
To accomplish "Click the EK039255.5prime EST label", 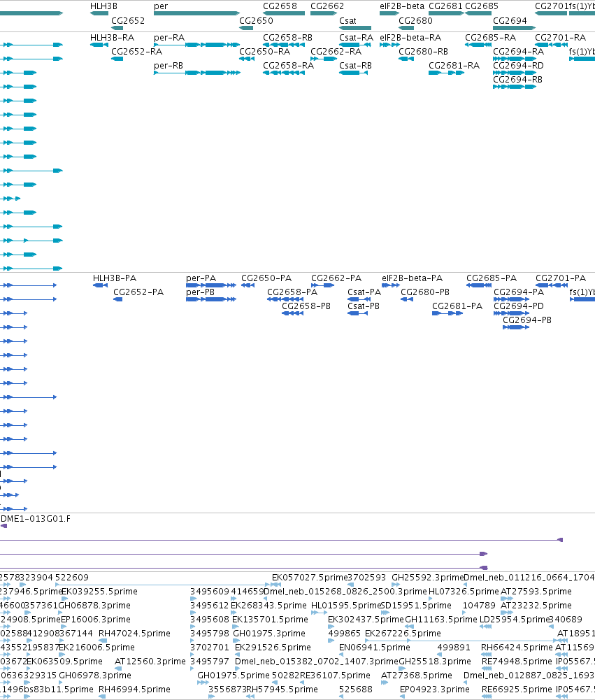I will click(x=99, y=592).
